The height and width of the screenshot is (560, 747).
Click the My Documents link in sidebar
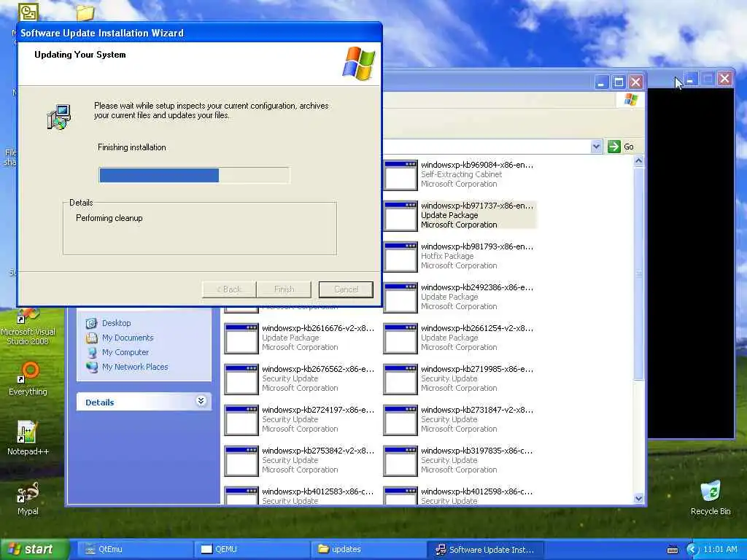click(128, 338)
